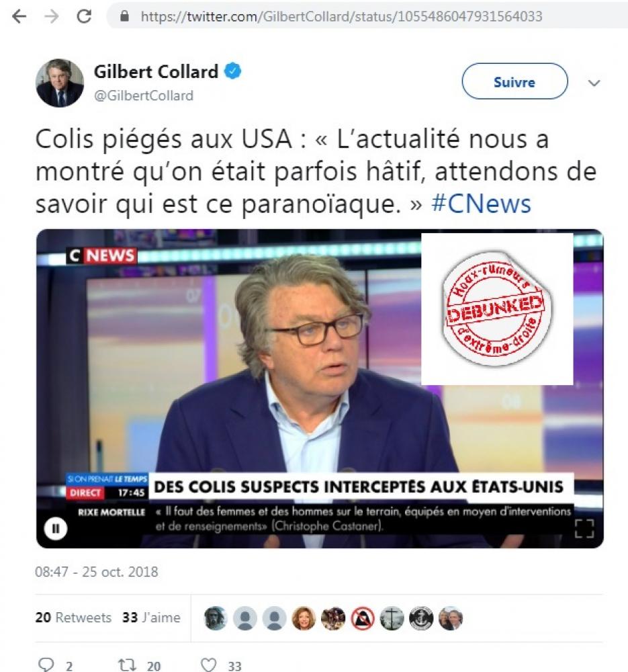Screen dimensions: 628x672
Task: Reply using the speech bubble icon
Action: pyautogui.click(x=46, y=665)
